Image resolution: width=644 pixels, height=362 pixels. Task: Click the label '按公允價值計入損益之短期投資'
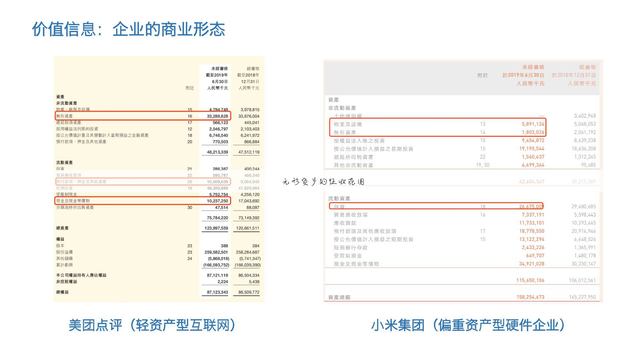click(374, 240)
